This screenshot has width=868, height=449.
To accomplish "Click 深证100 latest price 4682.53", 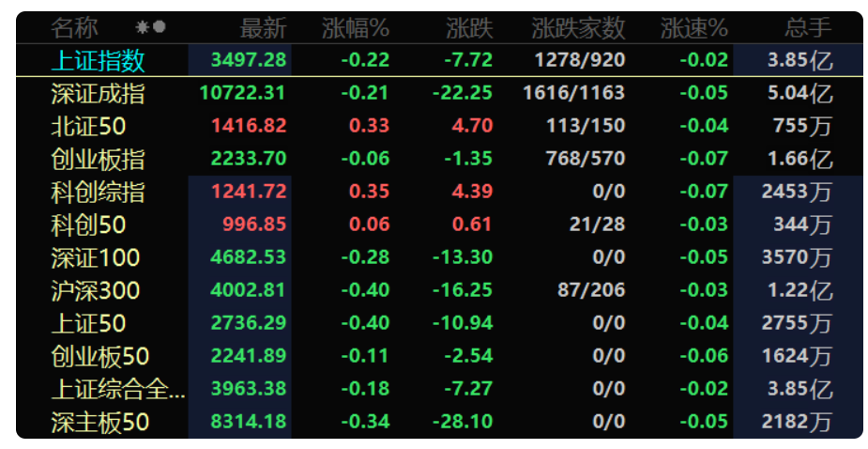I will coord(249,257).
